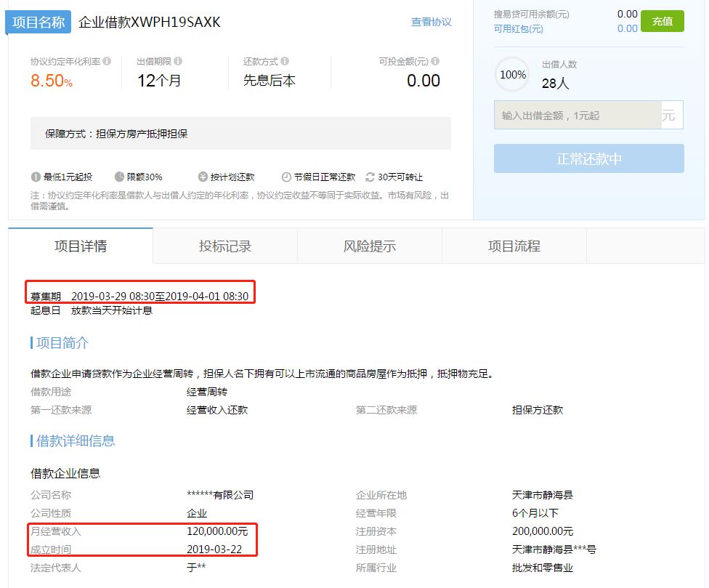Screen dimensions: 709x588
Task: Focus the 输入出借金额 input field
Action: pyautogui.click(x=578, y=116)
